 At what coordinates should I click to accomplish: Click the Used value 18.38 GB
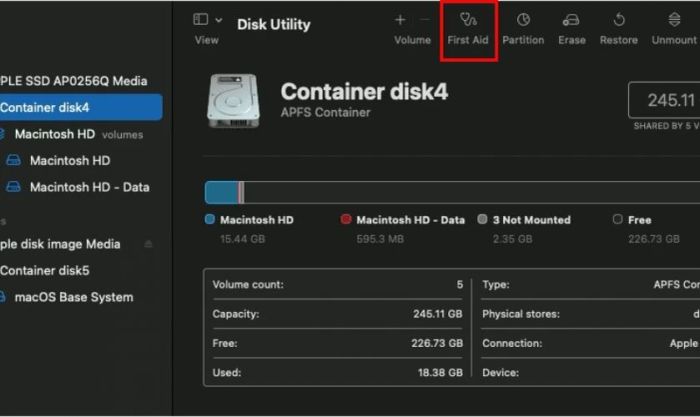pyautogui.click(x=440, y=372)
